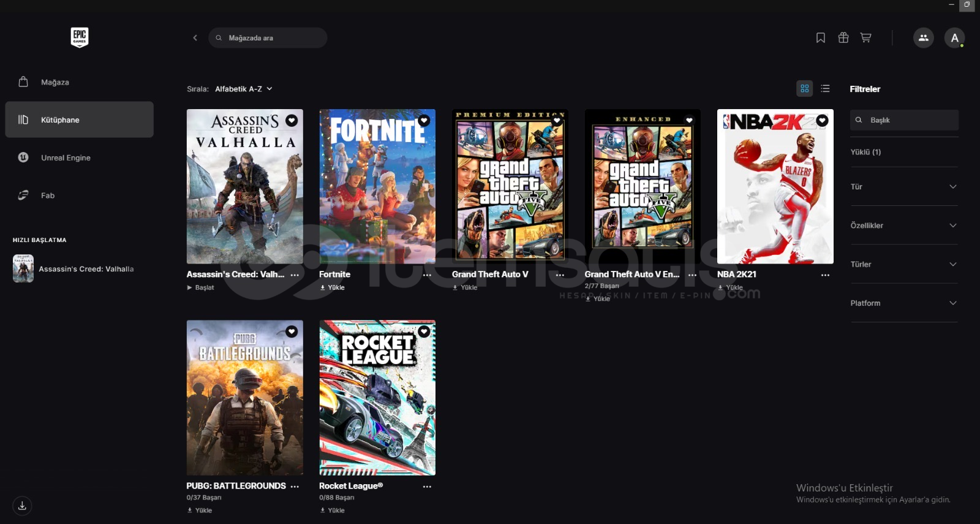The image size is (980, 524).
Task: Focus the Başlık filter search field
Action: (904, 120)
